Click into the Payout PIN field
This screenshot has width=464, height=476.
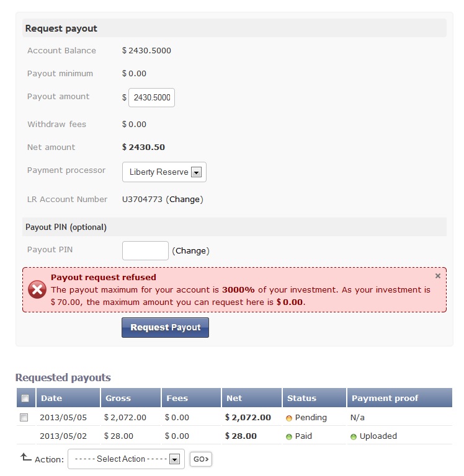(x=145, y=250)
